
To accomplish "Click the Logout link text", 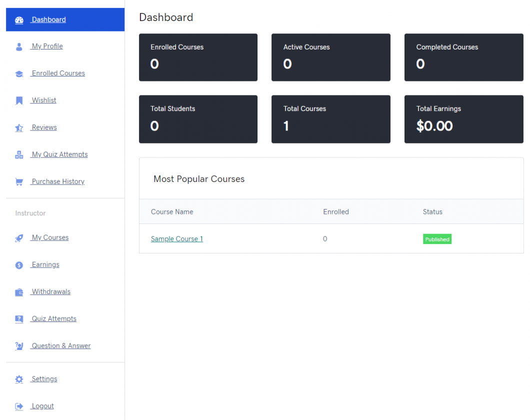I will coord(41,405).
